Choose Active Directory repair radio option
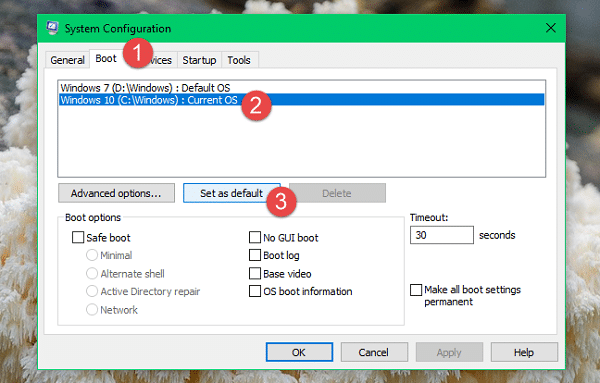Viewport: 600px width, 383px height. (x=92, y=291)
